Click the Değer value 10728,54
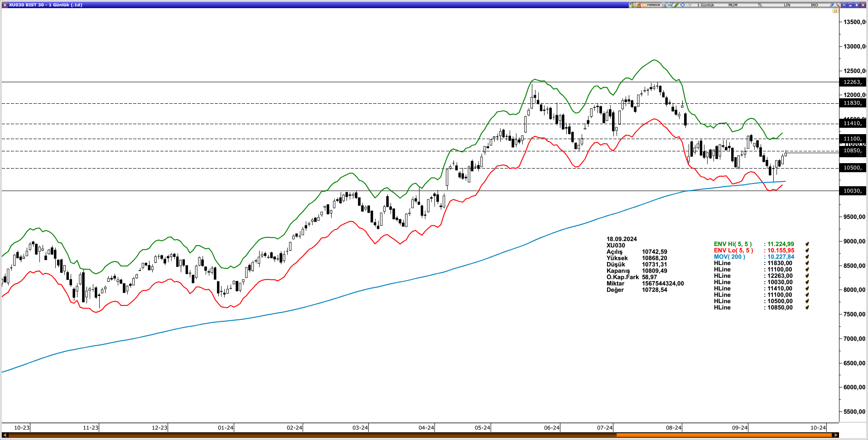The height and width of the screenshot is (440, 868). click(x=655, y=290)
